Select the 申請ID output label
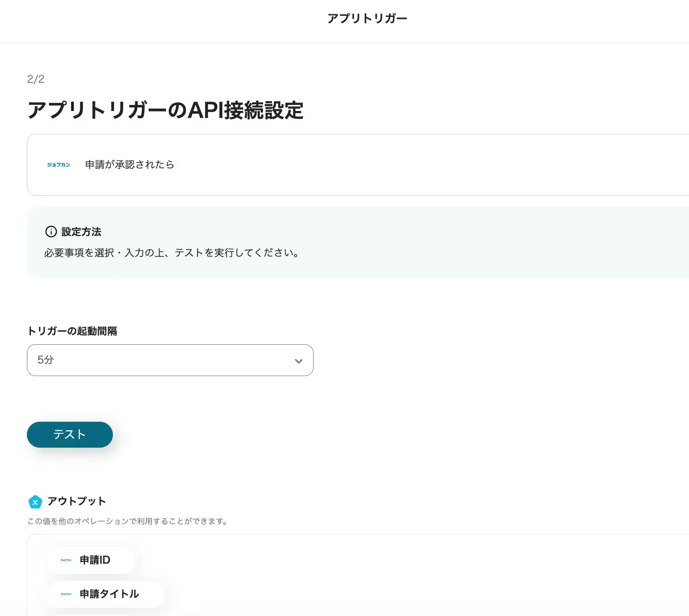 pyautogui.click(x=95, y=560)
